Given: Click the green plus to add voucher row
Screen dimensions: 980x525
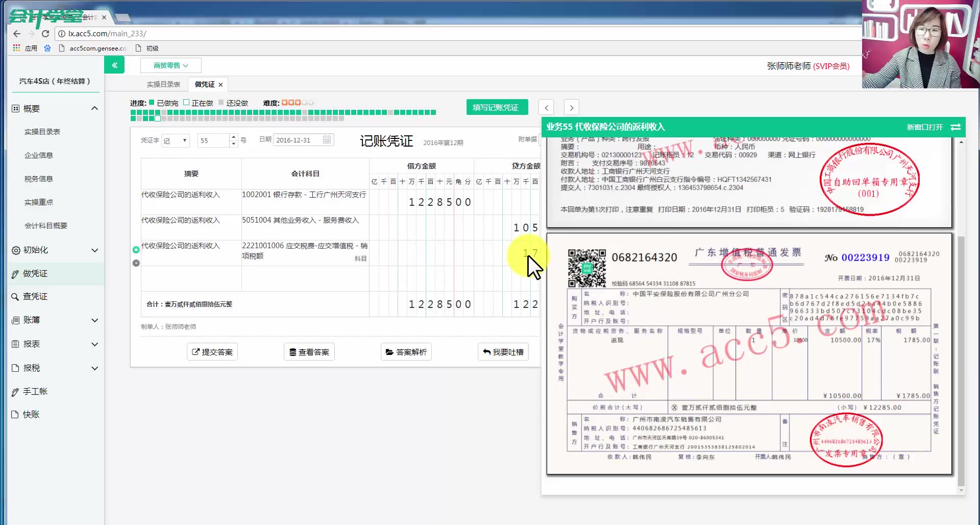Looking at the screenshot, I should point(136,250).
